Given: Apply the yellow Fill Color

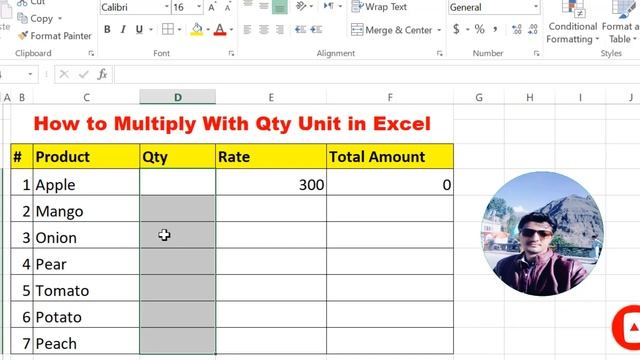Looking at the screenshot, I should [x=197, y=29].
